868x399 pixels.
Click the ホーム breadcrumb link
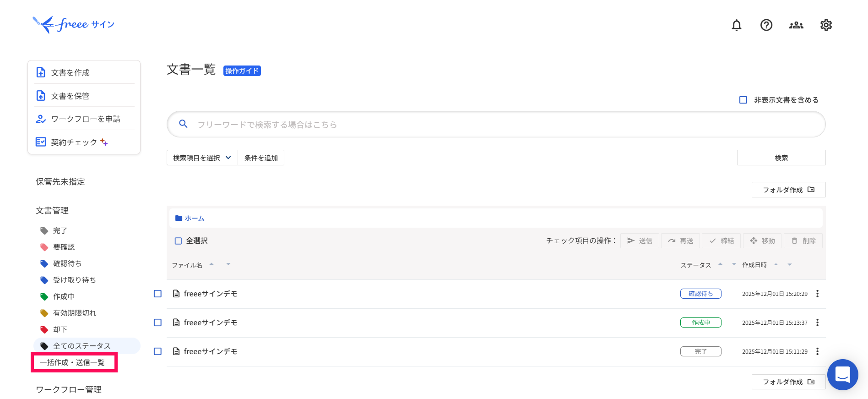click(x=195, y=219)
